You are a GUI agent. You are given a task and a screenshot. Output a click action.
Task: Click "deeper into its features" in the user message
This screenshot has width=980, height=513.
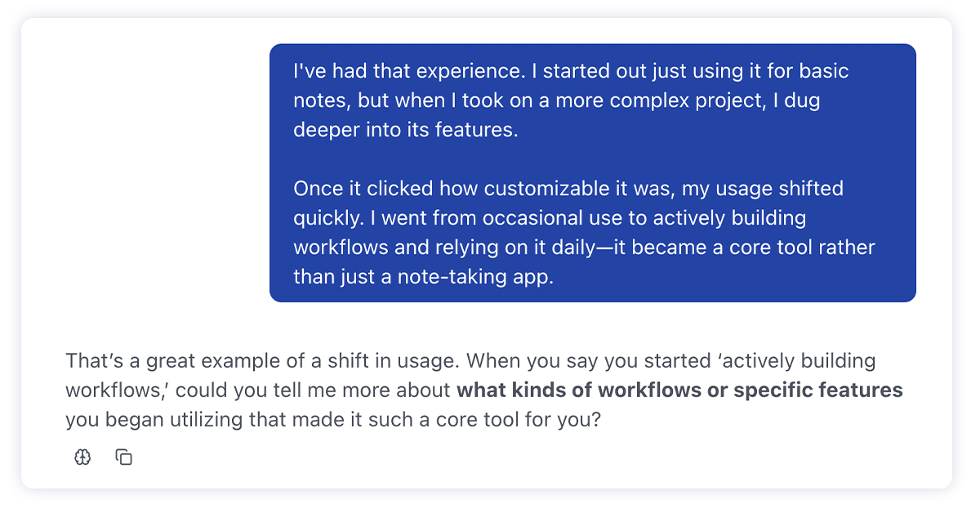406,130
